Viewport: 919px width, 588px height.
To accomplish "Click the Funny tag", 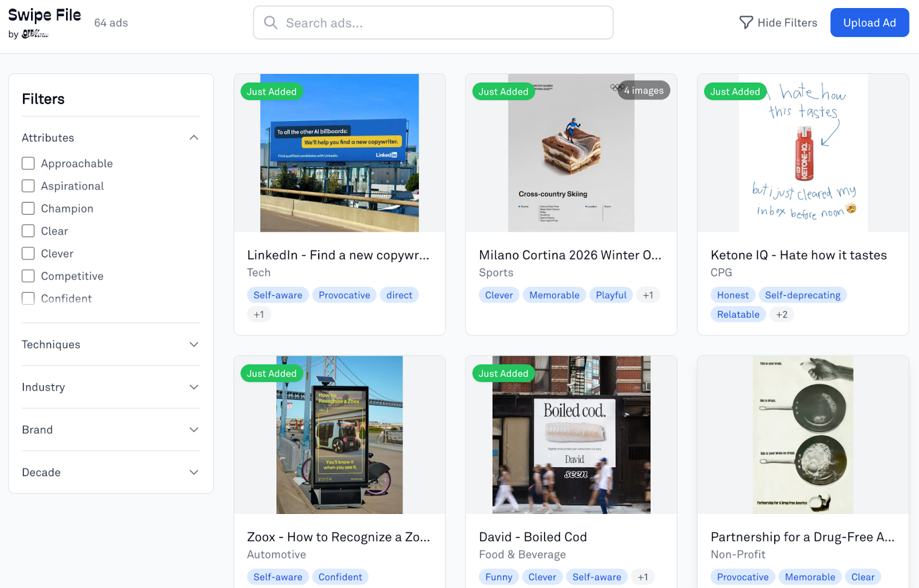I will pos(499,577).
